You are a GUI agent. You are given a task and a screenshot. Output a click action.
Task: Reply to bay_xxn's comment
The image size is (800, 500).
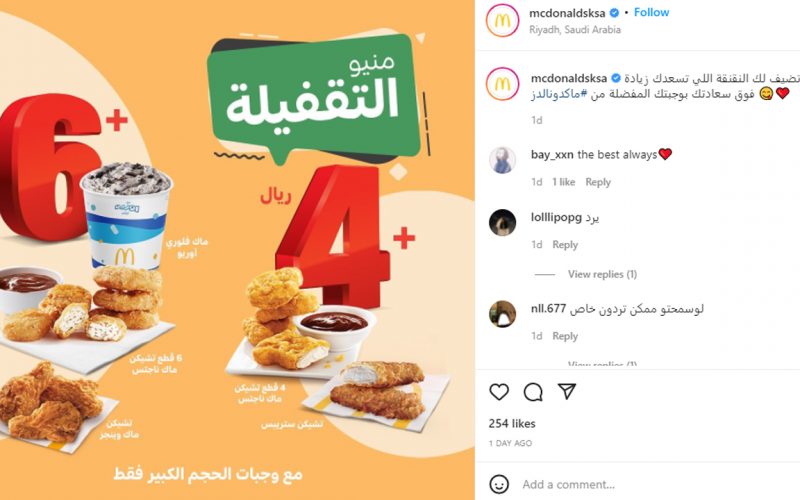pos(597,182)
